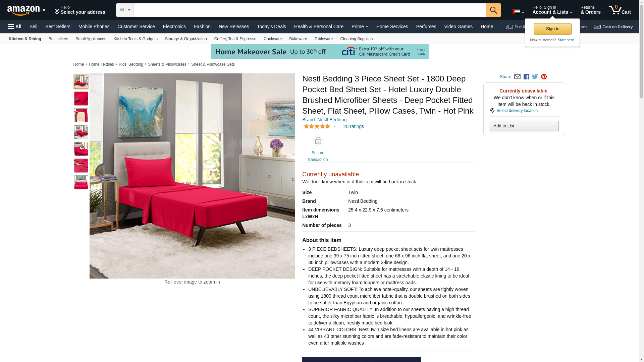Click the Secure transaction lock icon
Image resolution: width=644 pixels, height=362 pixels.
tap(318, 141)
